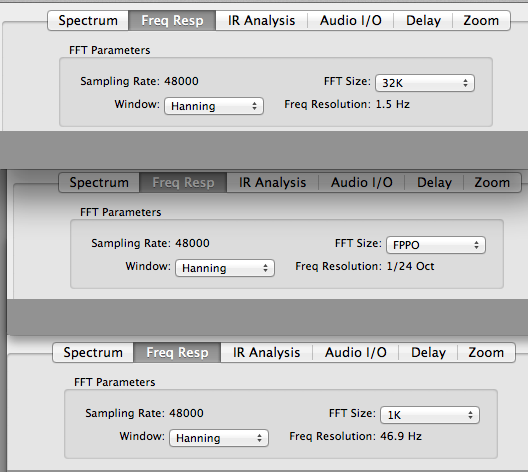This screenshot has height=472, width=528.
Task: Go to Delay tab in the 32K FFT panel
Action: coord(423,21)
